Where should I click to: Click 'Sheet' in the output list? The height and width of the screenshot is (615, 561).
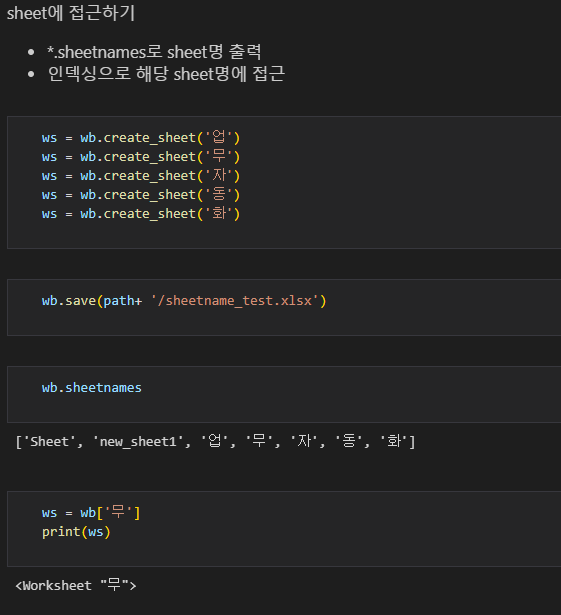(x=49, y=442)
